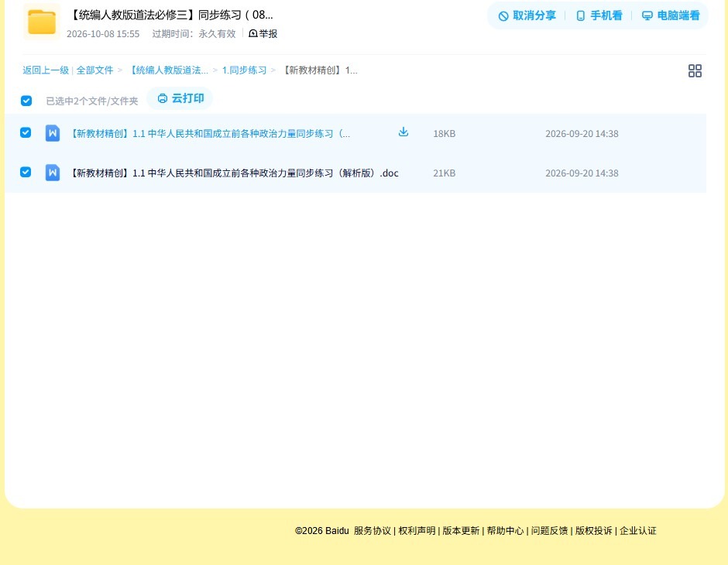Screen dimensions: 728x565
Task: Click Word icon of the 解析版 file
Action: (53, 173)
